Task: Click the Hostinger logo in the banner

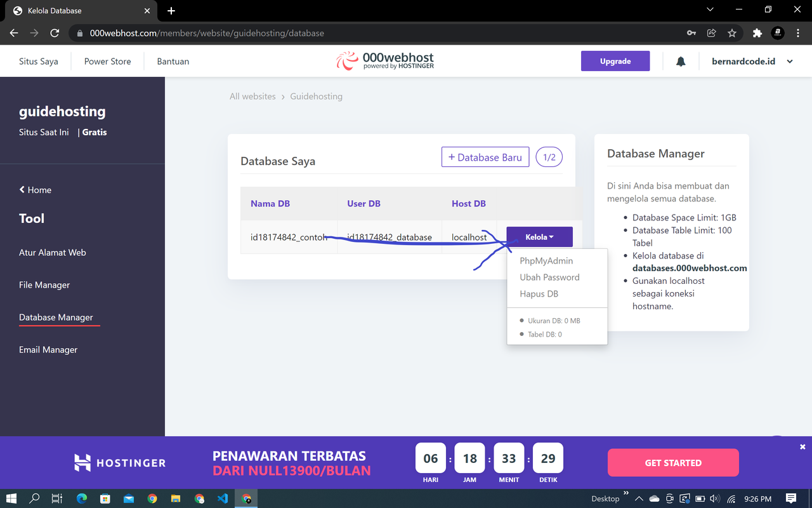Action: [120, 463]
